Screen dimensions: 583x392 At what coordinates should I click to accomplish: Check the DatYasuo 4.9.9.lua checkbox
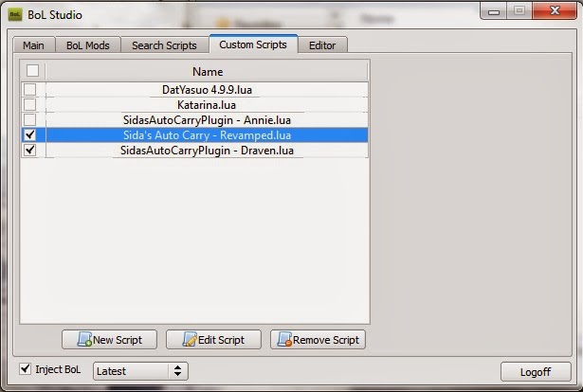tap(29, 89)
